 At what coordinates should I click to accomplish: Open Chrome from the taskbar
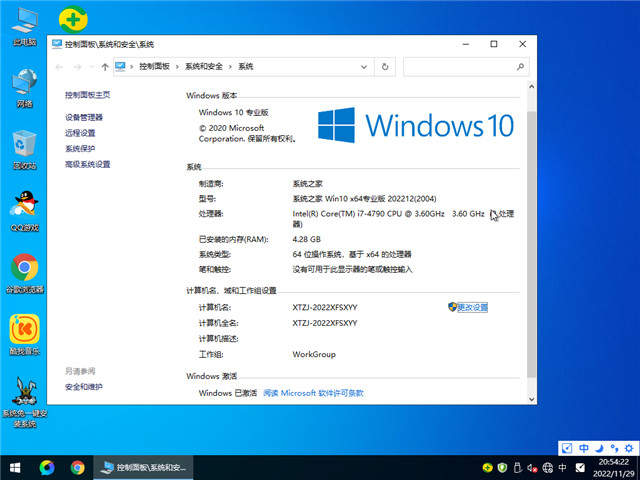click(x=78, y=468)
